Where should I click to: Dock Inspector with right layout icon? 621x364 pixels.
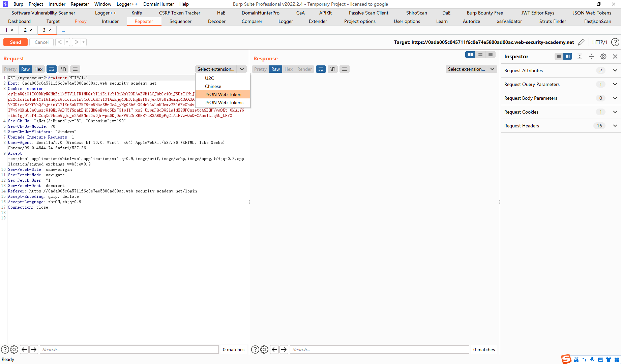(568, 56)
